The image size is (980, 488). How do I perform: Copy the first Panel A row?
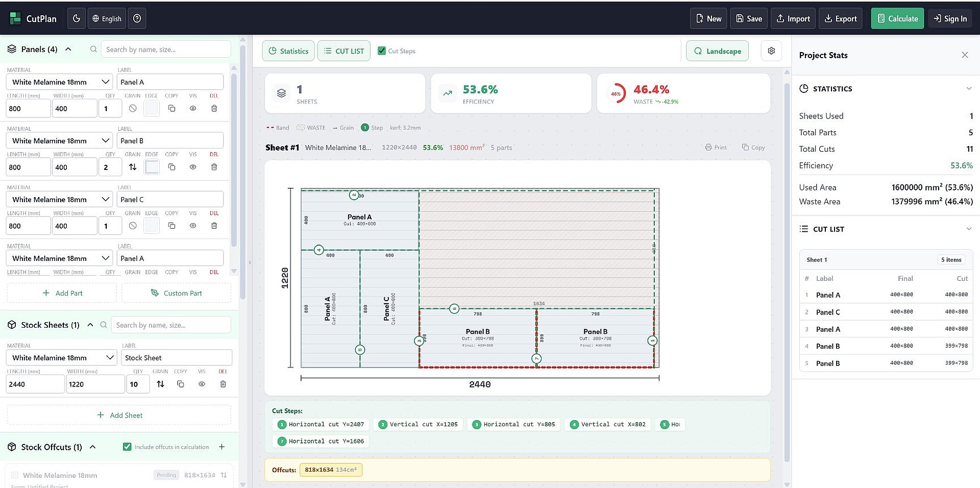(171, 108)
